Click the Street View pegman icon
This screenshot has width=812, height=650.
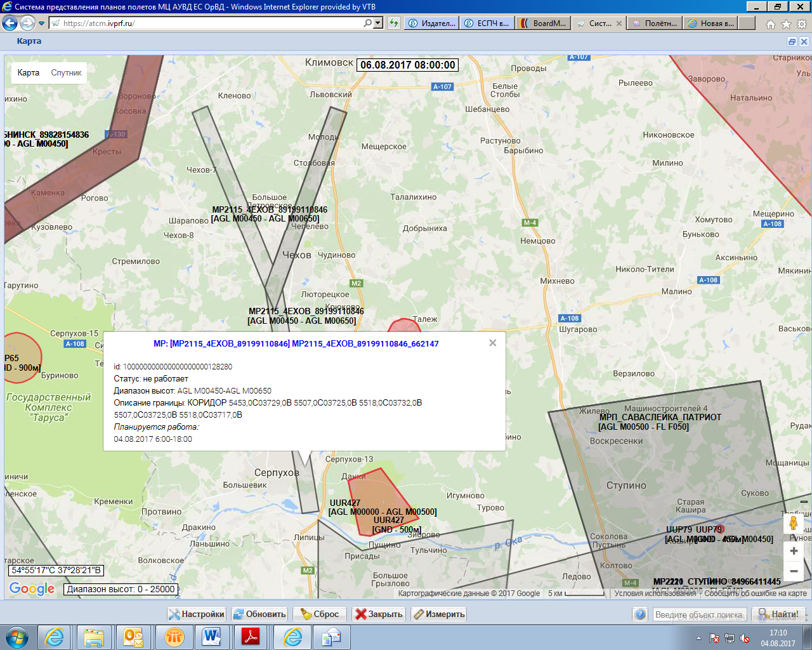tap(793, 524)
